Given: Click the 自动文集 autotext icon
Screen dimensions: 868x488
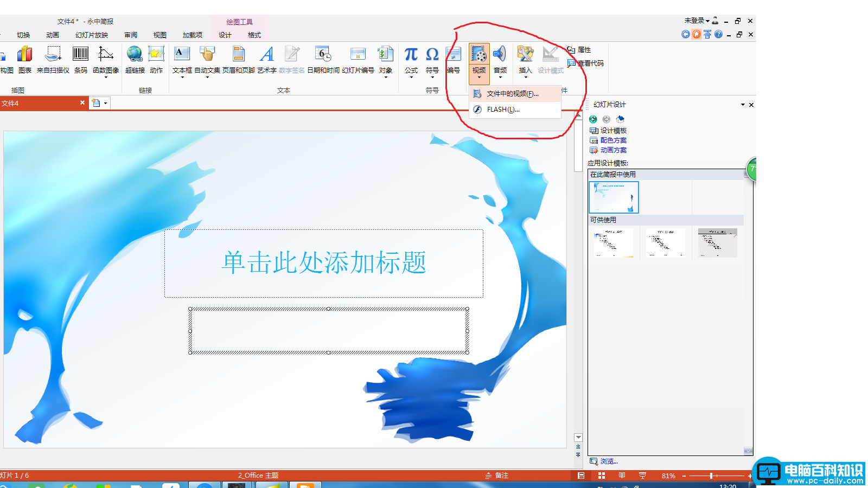Looking at the screenshot, I should click(207, 54).
